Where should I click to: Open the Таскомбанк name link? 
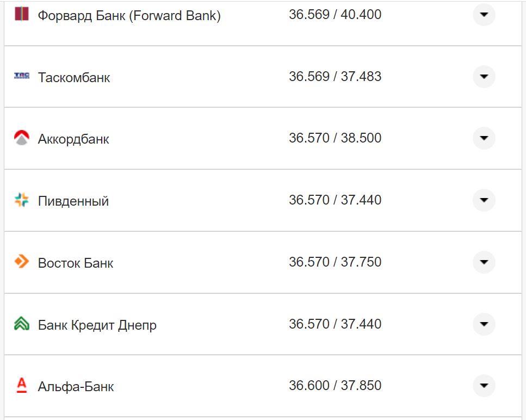[x=74, y=78]
